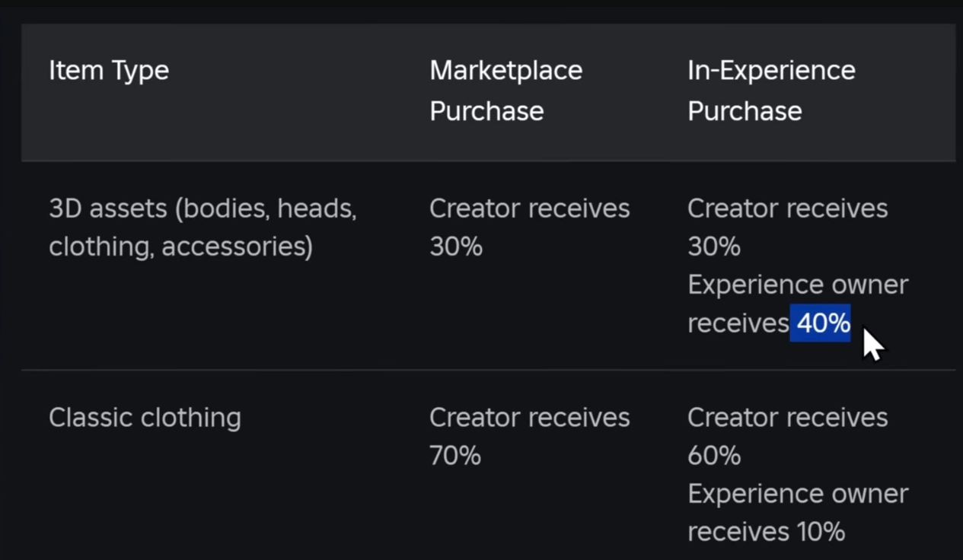Click In-Experience Creator receives 30% for 3D assets
Screen dimensions: 963x560
pyautogui.click(x=788, y=228)
